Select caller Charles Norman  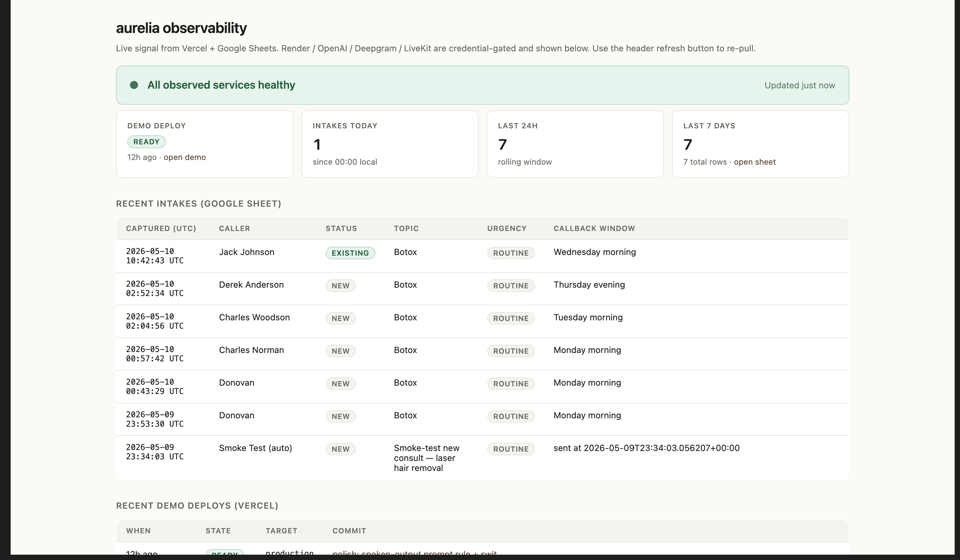[251, 350]
